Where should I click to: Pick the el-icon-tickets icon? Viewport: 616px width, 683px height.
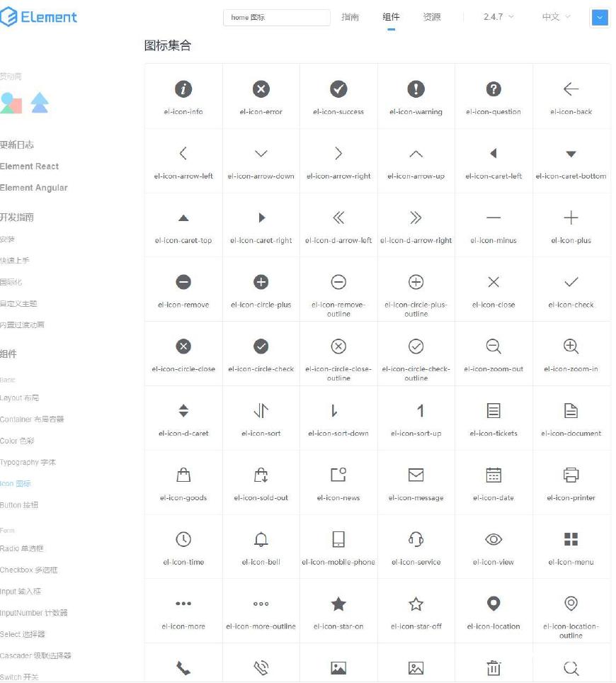click(x=494, y=410)
